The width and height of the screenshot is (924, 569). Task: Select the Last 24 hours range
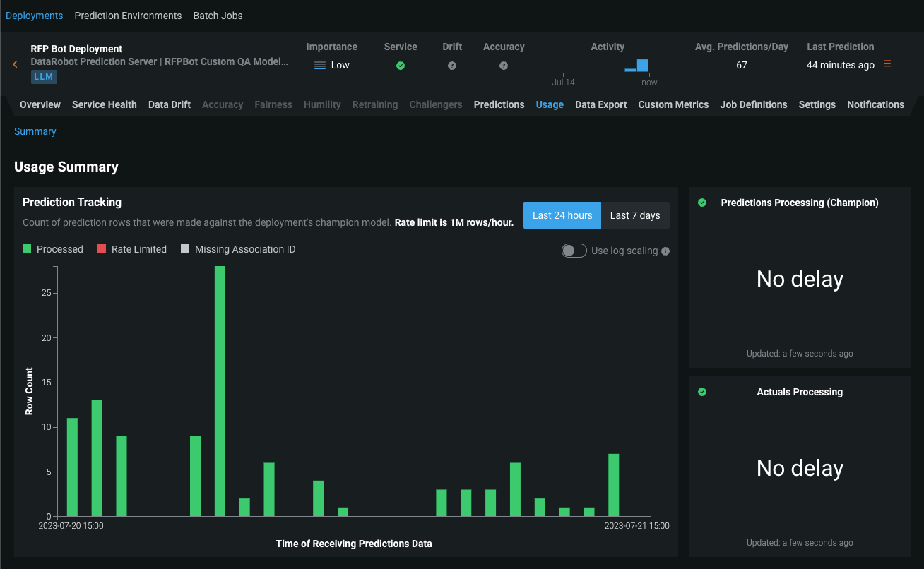[x=562, y=215]
